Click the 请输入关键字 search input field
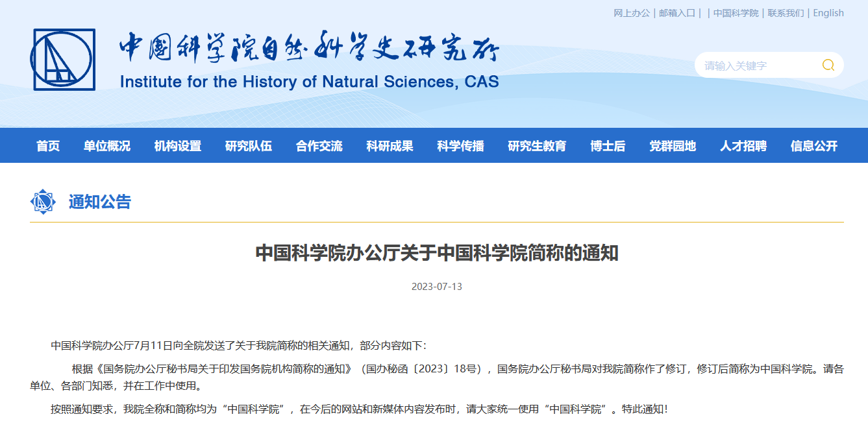The image size is (868, 434). pos(756,66)
